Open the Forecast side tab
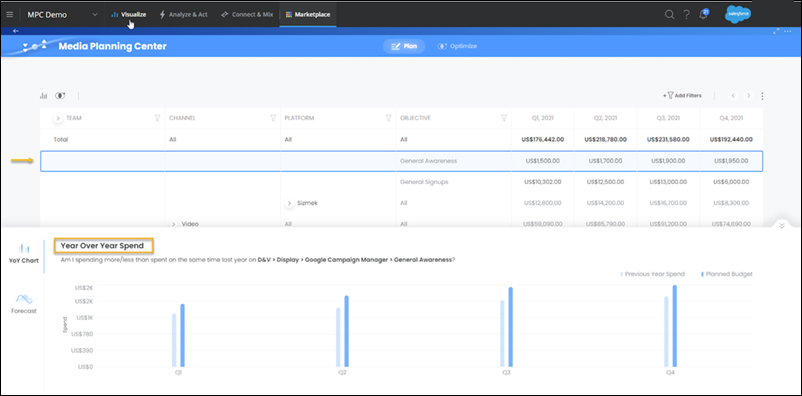The height and width of the screenshot is (396, 802). pyautogui.click(x=24, y=304)
